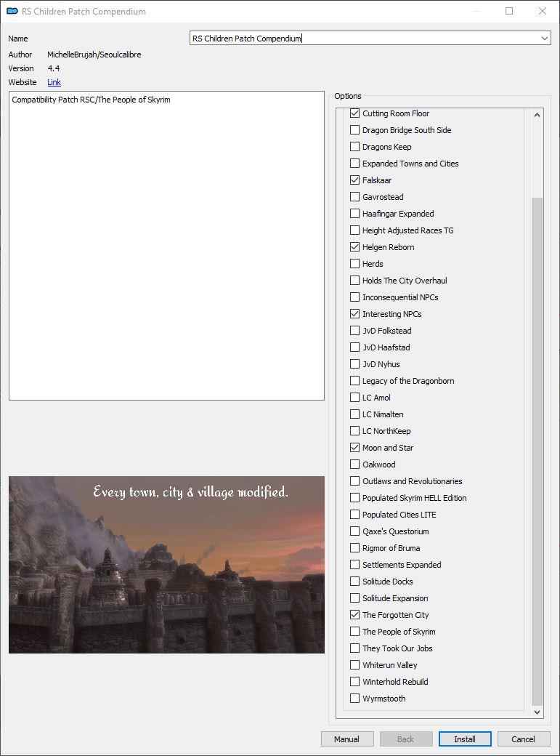Uncheck the Cutting Room Floor option
The width and height of the screenshot is (560, 756).
pos(354,113)
